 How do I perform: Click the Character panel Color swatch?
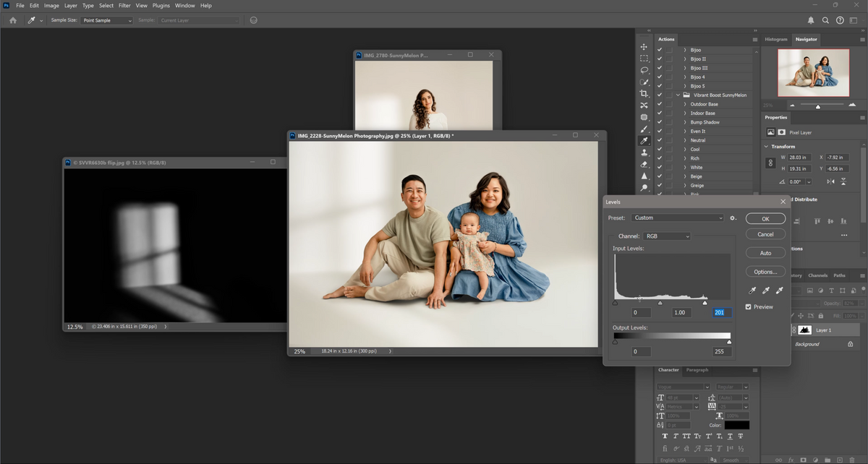click(x=737, y=426)
